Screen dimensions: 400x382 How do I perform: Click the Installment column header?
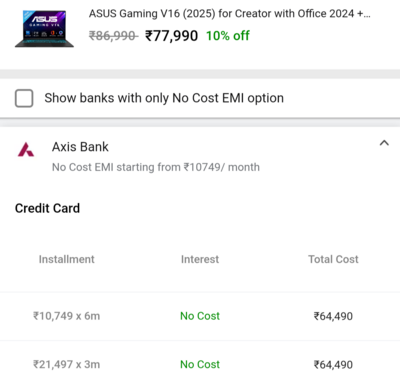[66, 259]
